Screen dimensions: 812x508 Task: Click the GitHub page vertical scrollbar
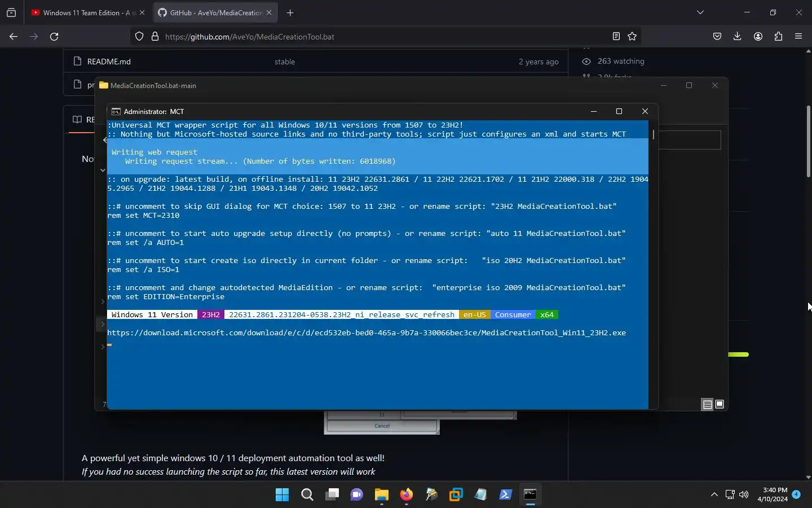point(808,142)
